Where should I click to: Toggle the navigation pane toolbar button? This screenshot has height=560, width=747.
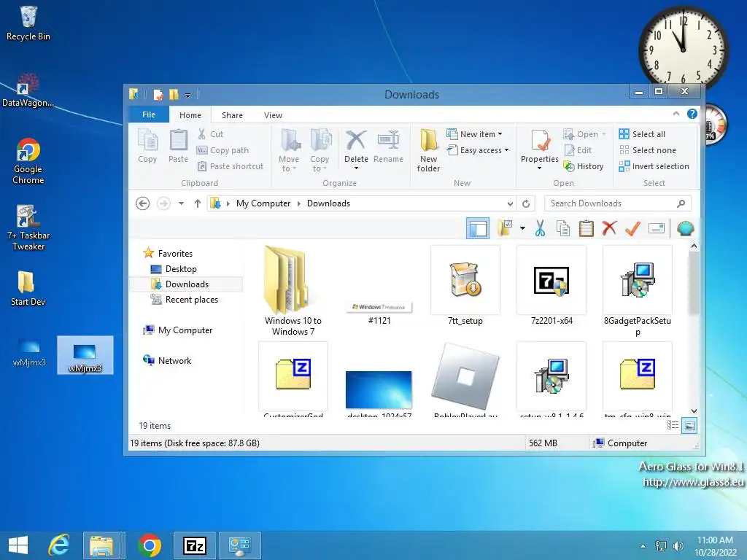point(477,228)
